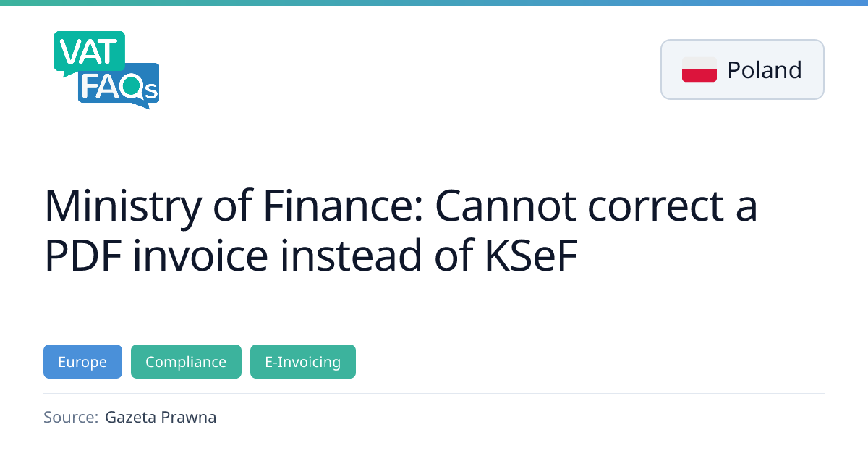The image size is (868, 456).
Task: Click the Poland country name text
Action: 765,70
